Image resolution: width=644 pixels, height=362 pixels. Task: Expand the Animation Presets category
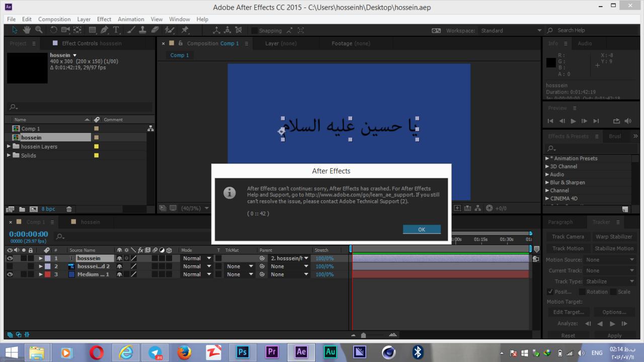pyautogui.click(x=547, y=158)
